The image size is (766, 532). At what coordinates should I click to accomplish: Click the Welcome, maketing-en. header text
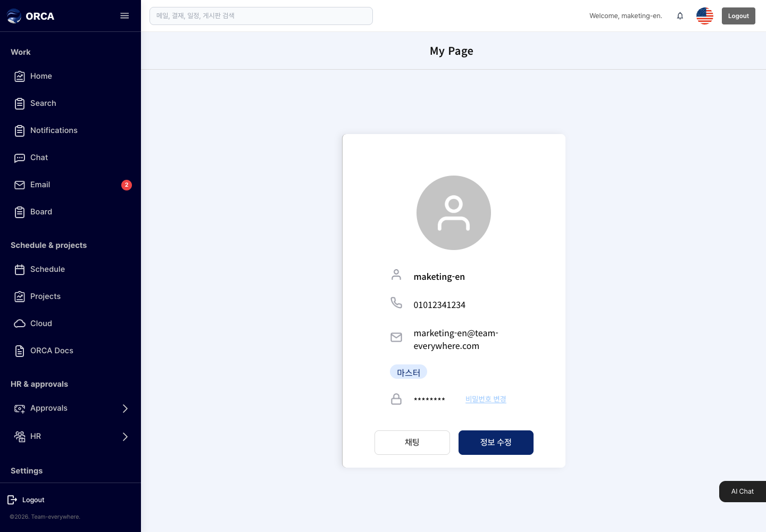(626, 16)
